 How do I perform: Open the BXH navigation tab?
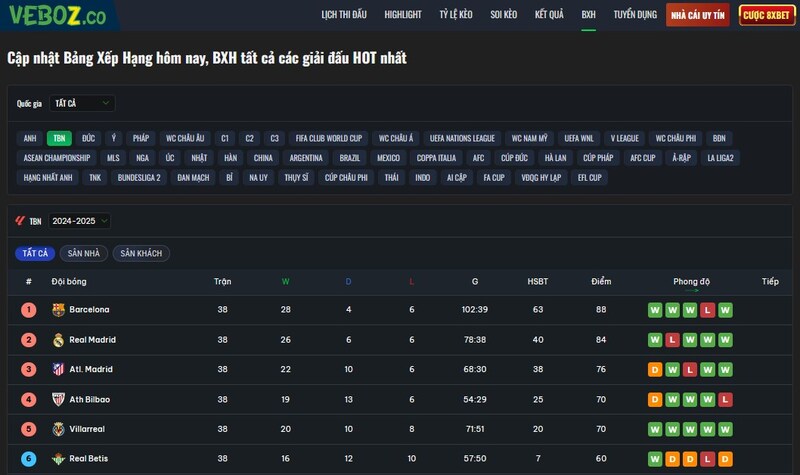click(x=588, y=15)
